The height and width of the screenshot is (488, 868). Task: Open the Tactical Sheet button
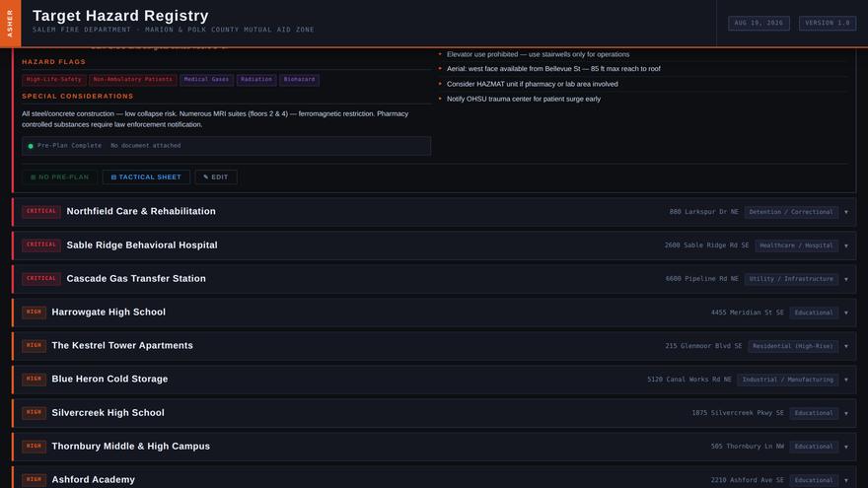[146, 177]
